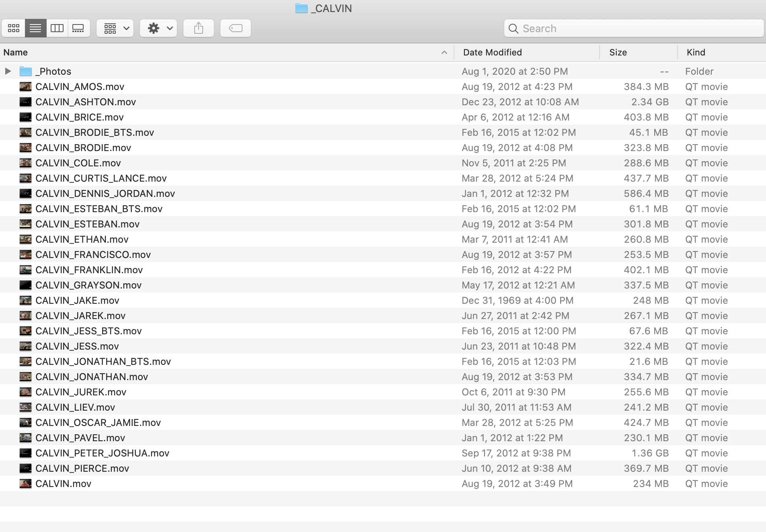Select the file name CALVIN_OSCAR_JAMIE.mov
This screenshot has height=532, width=766.
(x=98, y=422)
